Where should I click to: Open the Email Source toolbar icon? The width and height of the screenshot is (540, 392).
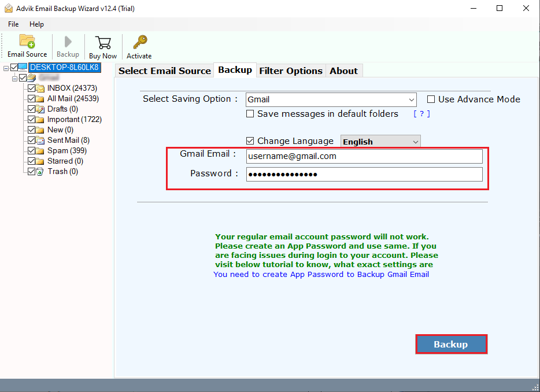(27, 41)
